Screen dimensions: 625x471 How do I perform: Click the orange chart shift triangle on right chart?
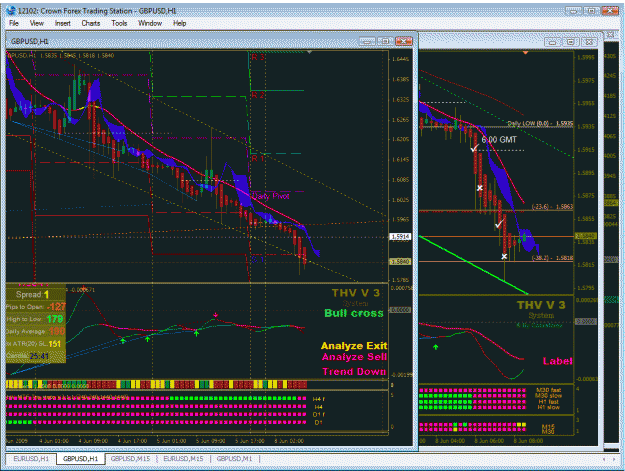[525, 53]
